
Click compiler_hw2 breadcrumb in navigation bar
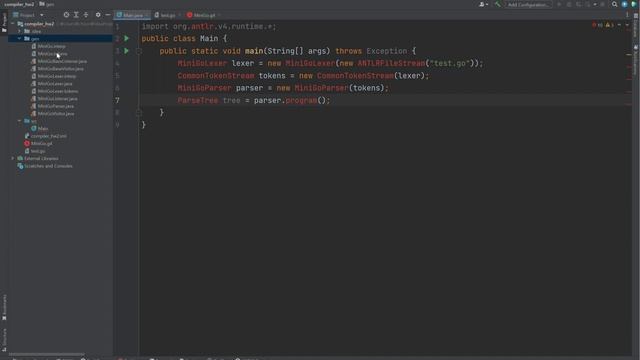[x=19, y=4]
